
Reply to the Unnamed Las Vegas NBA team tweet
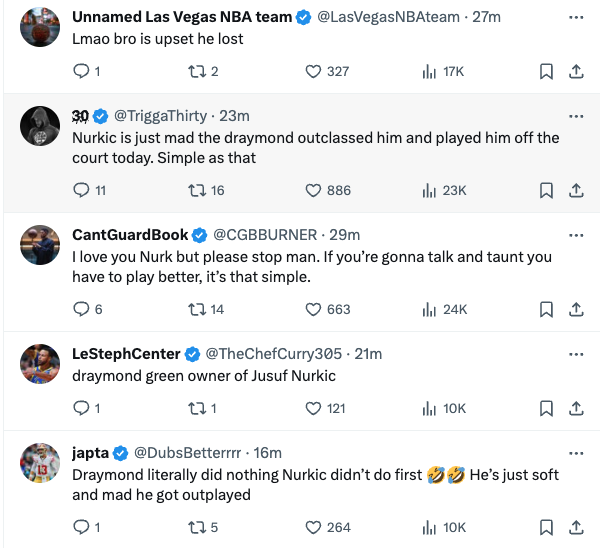coord(82,71)
